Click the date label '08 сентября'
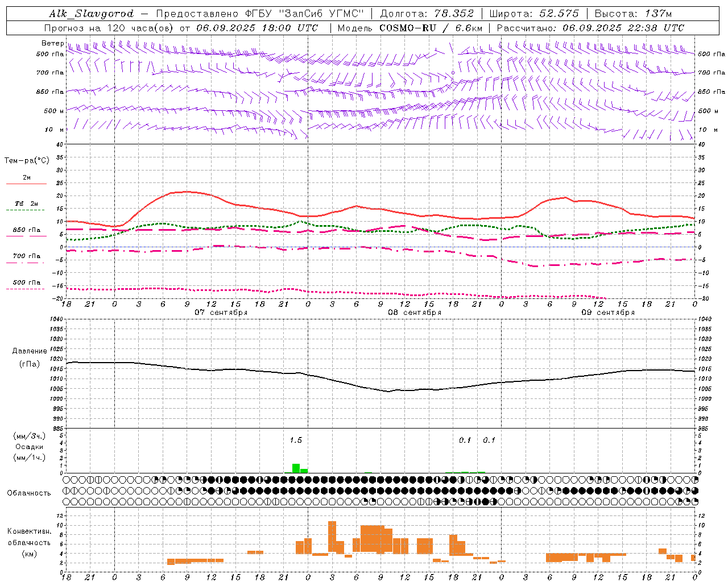 (x=415, y=313)
